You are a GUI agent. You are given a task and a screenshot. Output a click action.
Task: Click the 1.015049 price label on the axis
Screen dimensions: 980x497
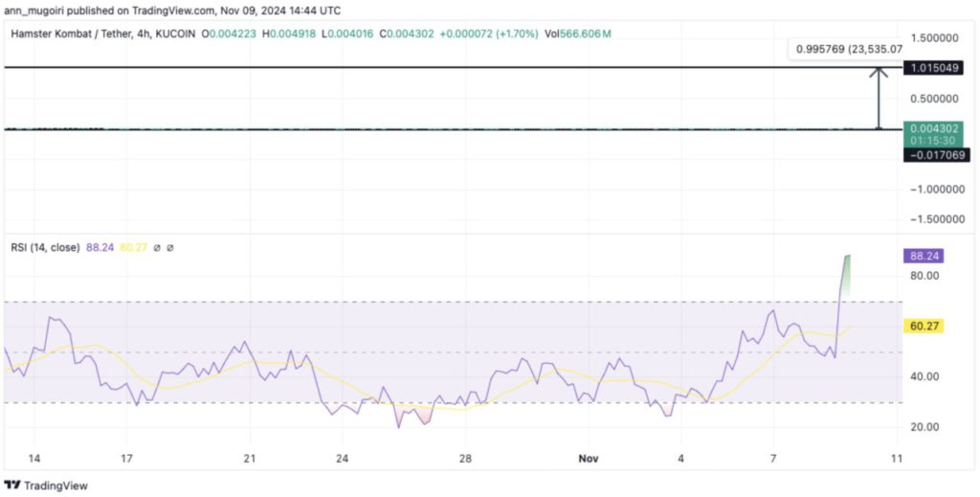pos(935,68)
